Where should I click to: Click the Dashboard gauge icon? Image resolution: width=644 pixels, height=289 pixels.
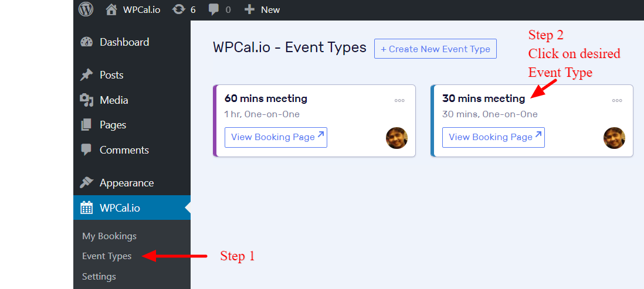(86, 42)
